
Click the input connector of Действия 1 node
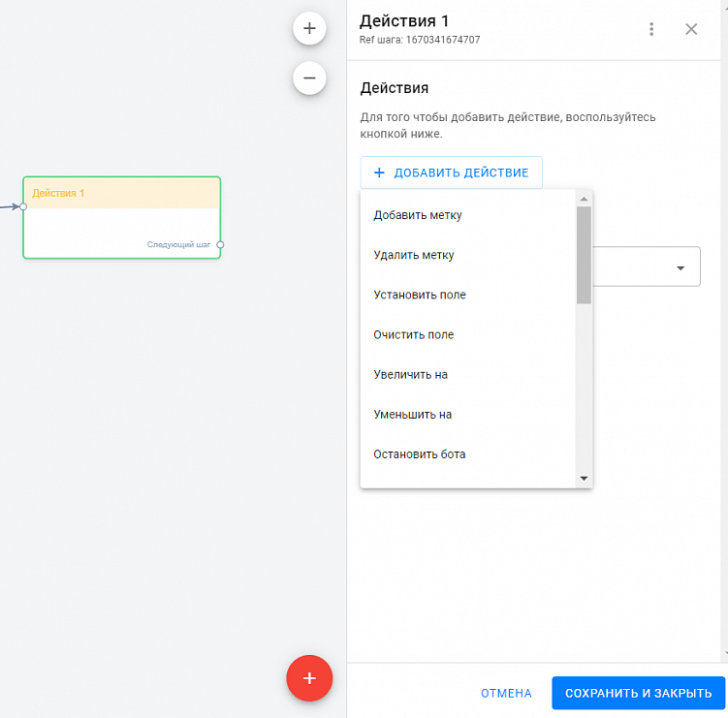23,205
